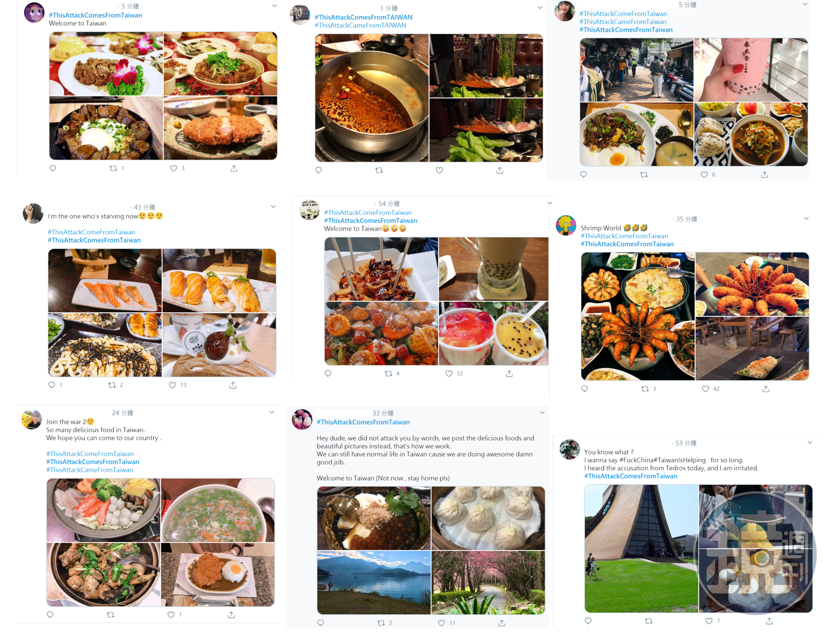Open #ThisAttackComesFromTAIWAN hashtag in hot pot tweet

(x=363, y=17)
